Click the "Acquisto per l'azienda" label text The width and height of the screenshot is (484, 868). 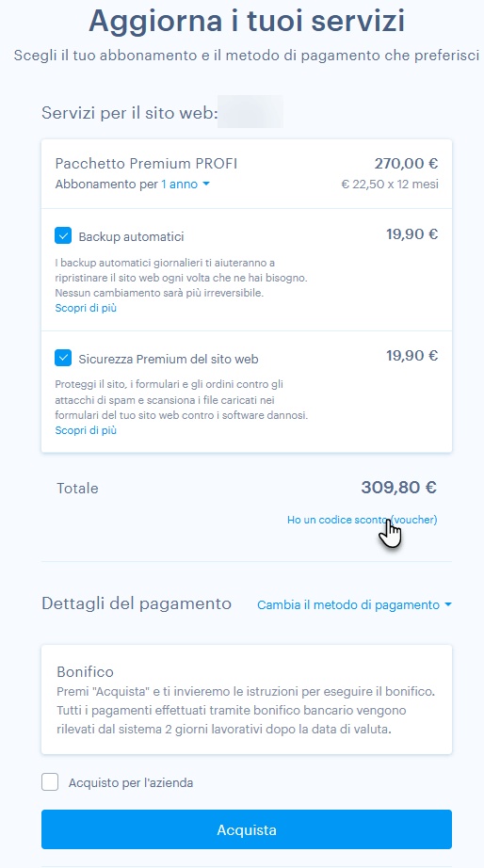pos(131,782)
